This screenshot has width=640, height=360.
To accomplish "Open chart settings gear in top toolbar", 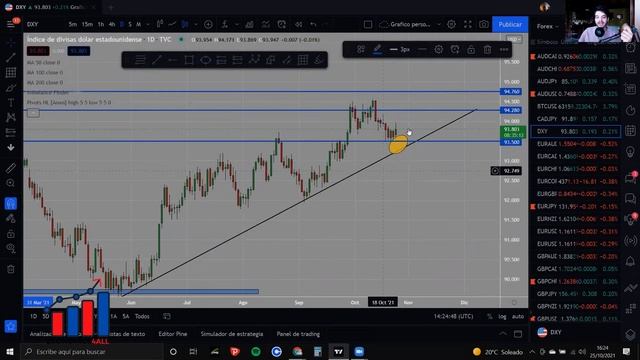I will click(x=451, y=24).
